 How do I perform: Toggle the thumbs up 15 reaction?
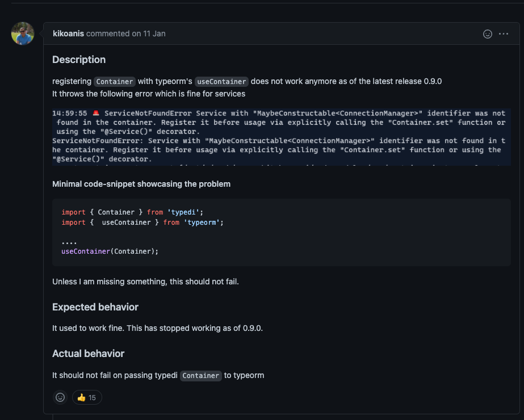[87, 397]
